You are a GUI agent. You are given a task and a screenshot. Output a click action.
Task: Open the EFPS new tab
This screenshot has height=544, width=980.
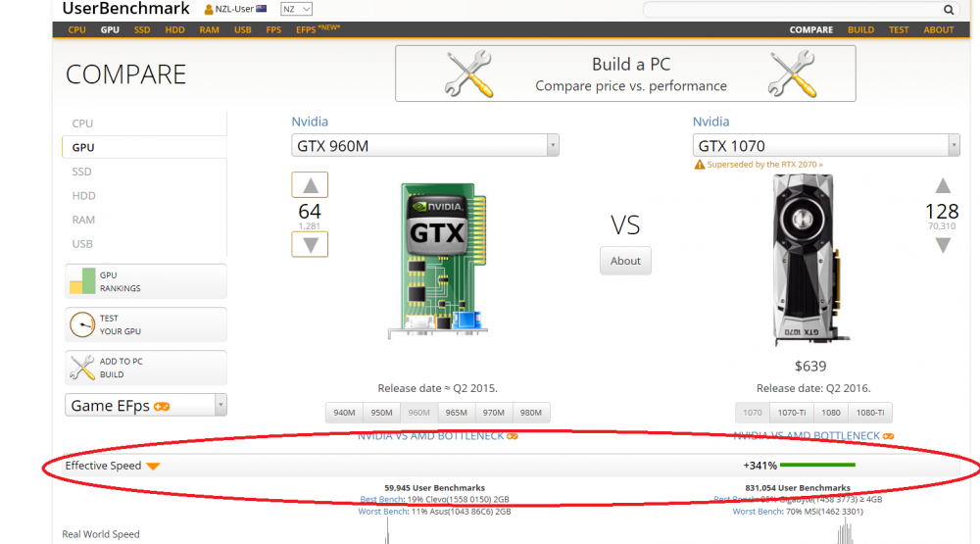(318, 29)
